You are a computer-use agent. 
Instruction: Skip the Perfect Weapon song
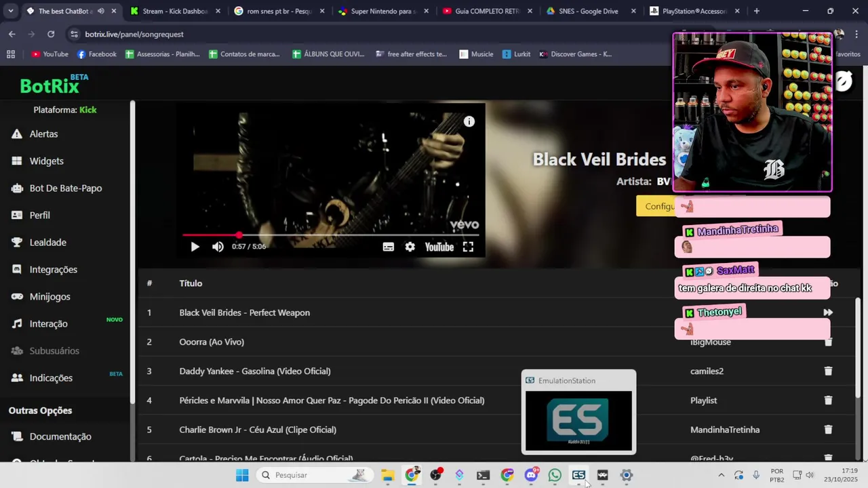(827, 312)
